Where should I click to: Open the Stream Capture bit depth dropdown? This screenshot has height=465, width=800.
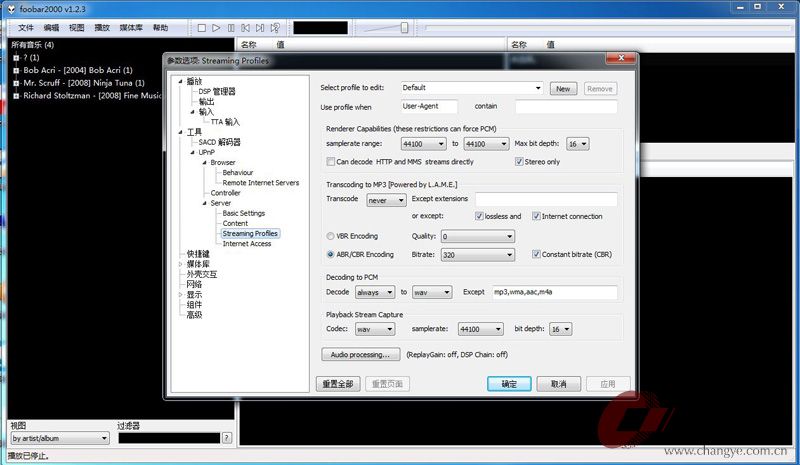pos(560,329)
